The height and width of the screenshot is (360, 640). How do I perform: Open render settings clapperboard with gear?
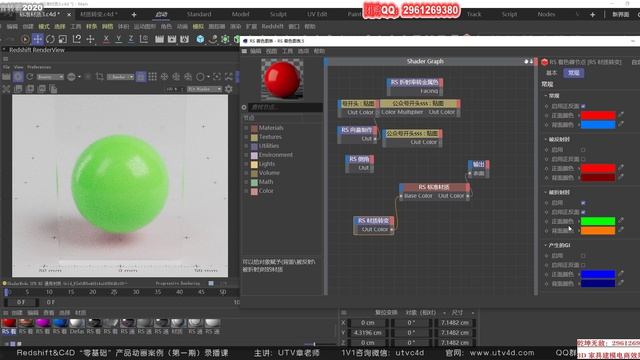[185, 39]
